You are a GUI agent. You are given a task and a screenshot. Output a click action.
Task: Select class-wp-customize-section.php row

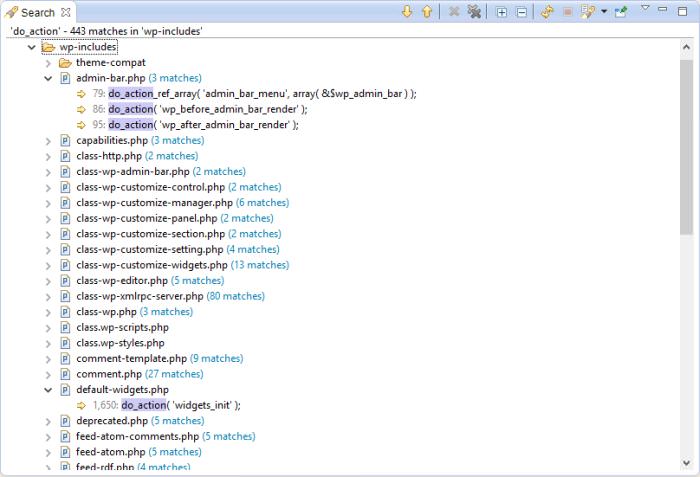click(179, 234)
